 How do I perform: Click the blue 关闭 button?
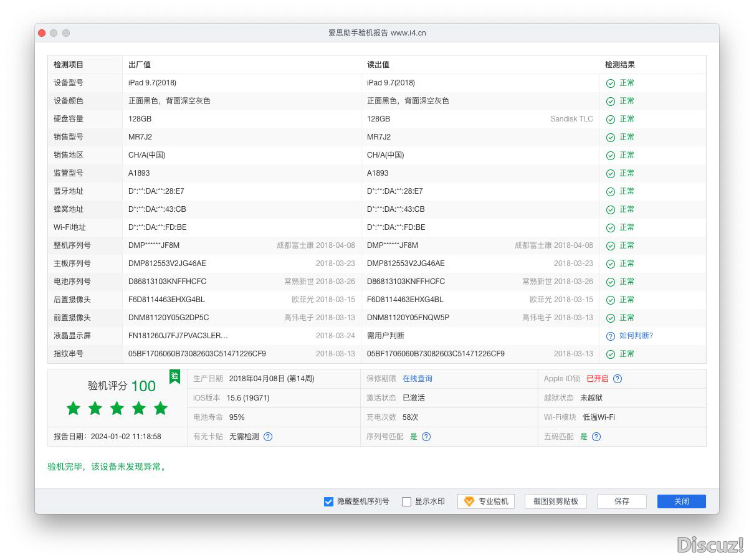(x=682, y=501)
